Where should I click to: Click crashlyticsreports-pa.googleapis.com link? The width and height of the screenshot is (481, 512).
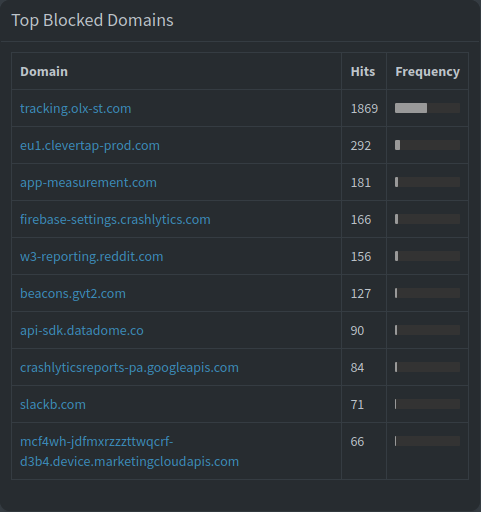[x=129, y=368]
